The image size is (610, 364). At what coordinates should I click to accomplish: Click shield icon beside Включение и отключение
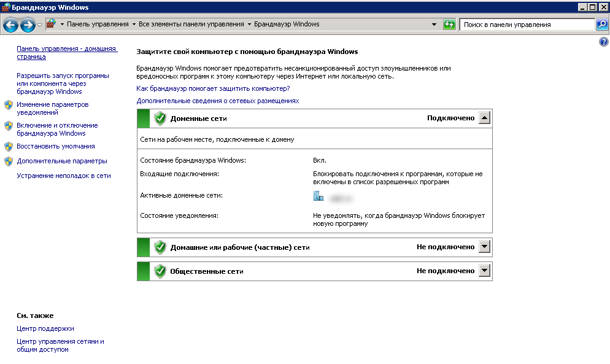(9, 126)
